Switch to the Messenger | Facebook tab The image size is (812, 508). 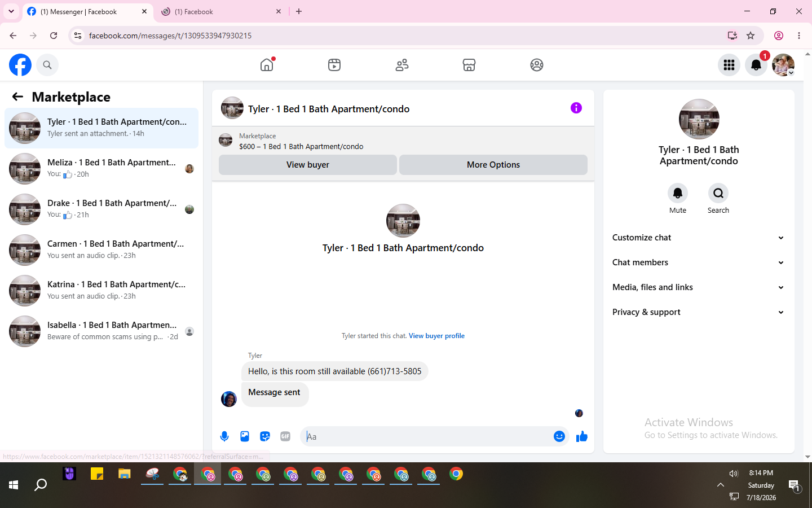click(87, 12)
